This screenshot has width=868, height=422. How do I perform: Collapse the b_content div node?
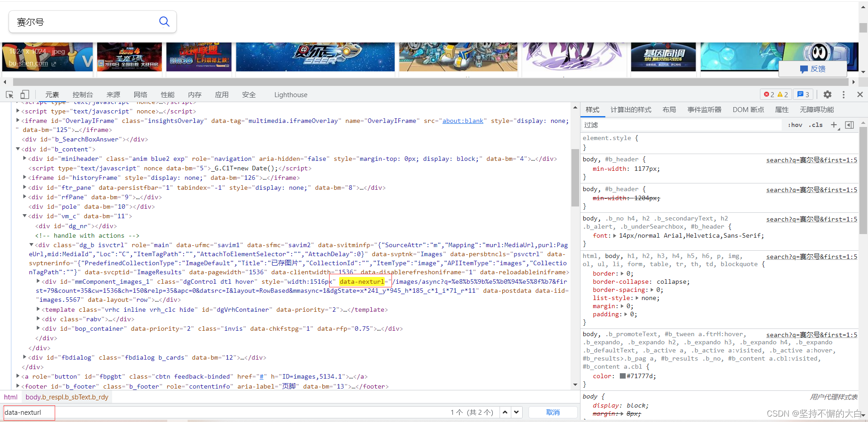[x=18, y=149]
